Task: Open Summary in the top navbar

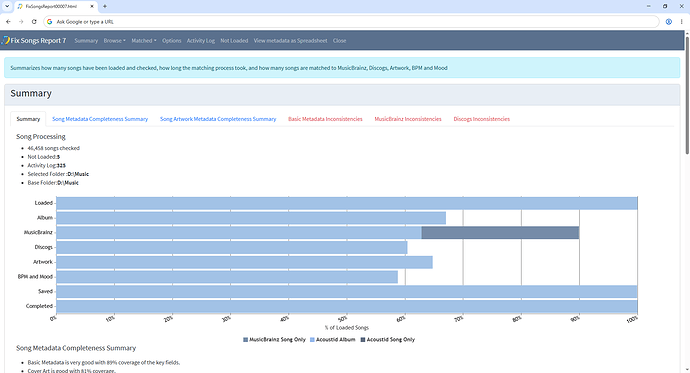Action: click(86, 40)
